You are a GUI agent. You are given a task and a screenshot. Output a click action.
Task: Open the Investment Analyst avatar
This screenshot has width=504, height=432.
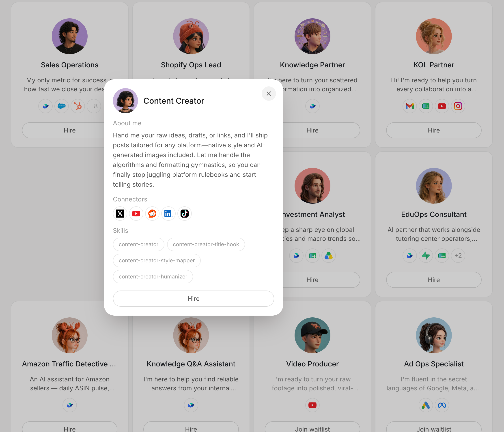click(312, 186)
